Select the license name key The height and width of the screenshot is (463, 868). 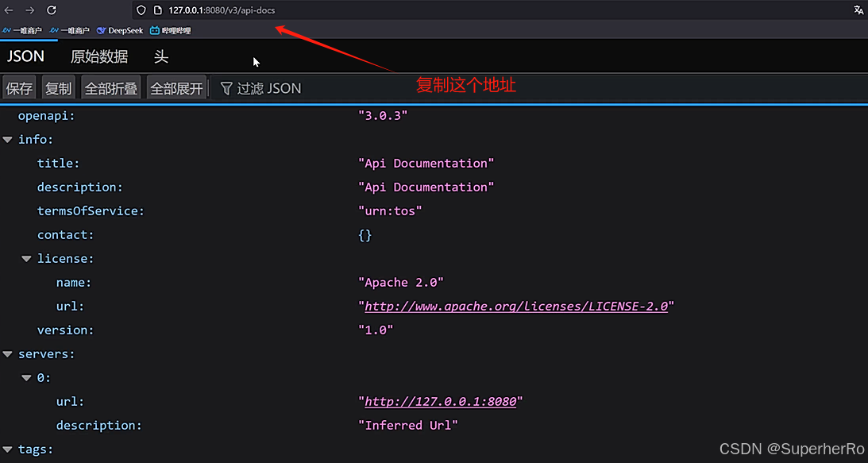tap(73, 283)
